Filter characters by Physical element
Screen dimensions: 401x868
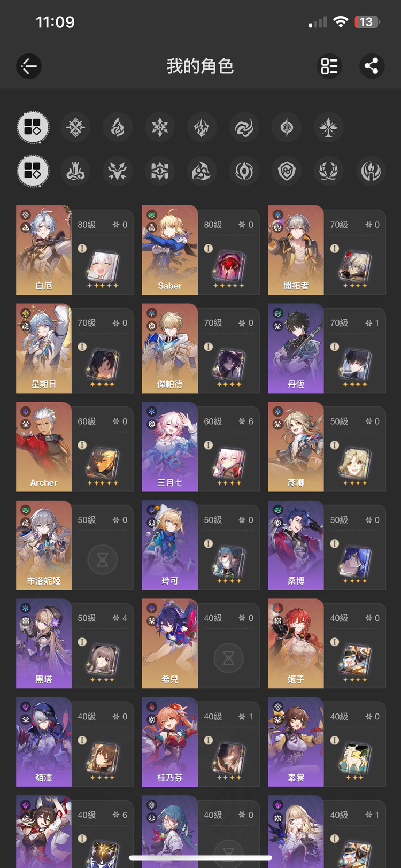(75, 128)
